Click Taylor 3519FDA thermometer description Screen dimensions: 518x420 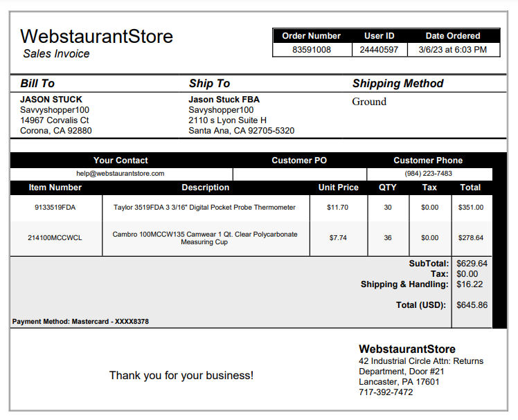point(204,208)
